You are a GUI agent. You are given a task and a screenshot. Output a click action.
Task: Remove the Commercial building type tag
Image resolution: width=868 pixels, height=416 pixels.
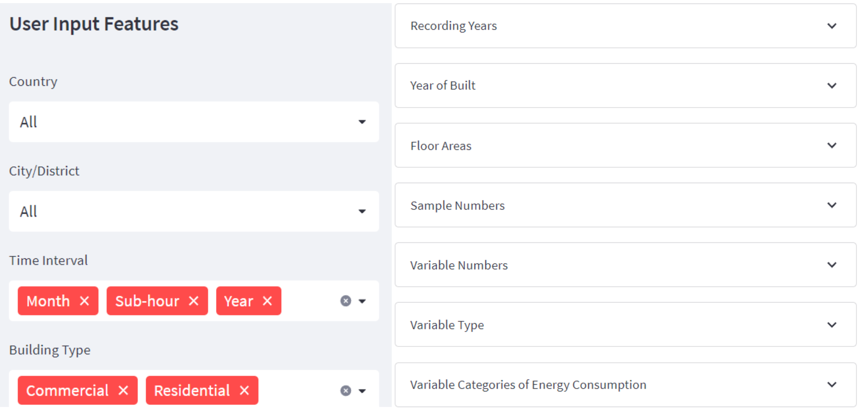point(123,391)
